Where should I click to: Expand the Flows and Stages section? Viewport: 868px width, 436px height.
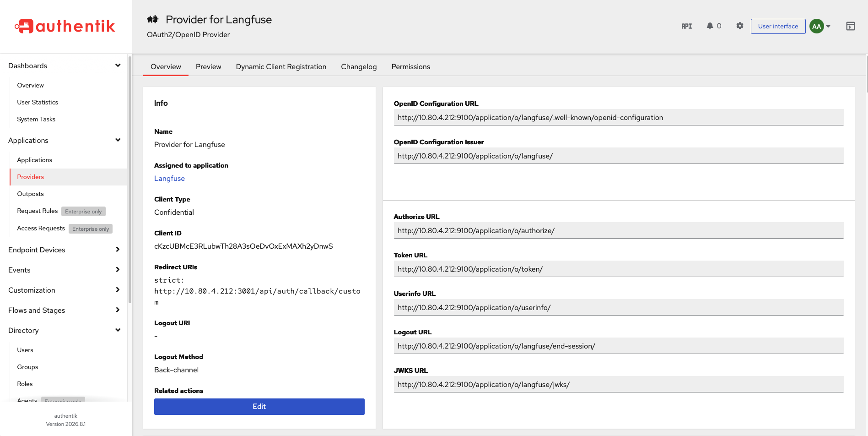[118, 310]
